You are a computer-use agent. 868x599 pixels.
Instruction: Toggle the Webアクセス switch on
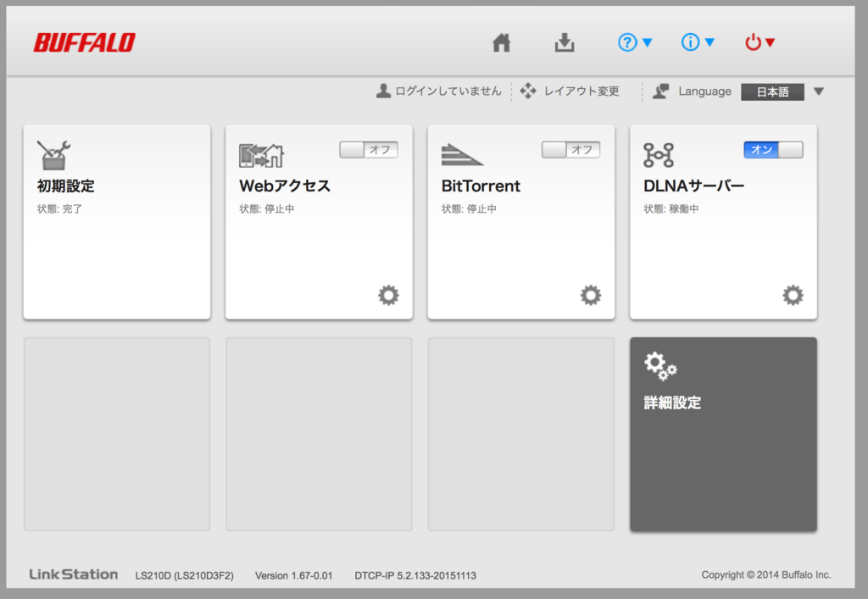(x=369, y=150)
